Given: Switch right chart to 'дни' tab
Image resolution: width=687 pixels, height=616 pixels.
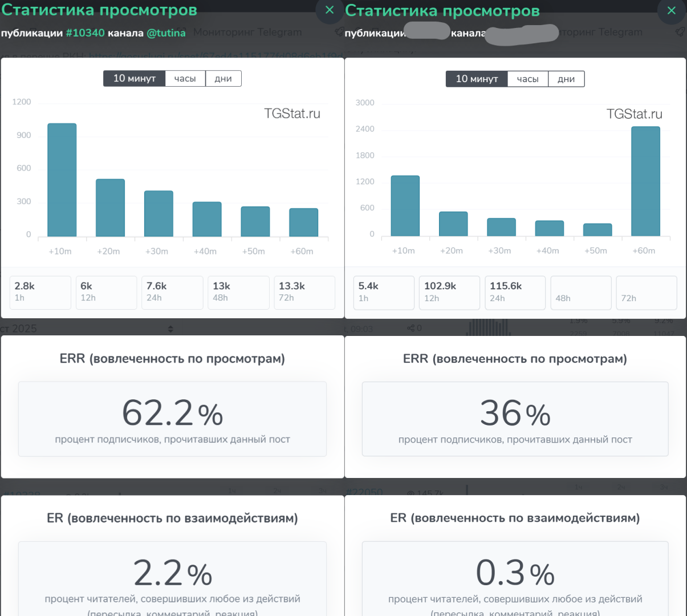Looking at the screenshot, I should [x=566, y=79].
